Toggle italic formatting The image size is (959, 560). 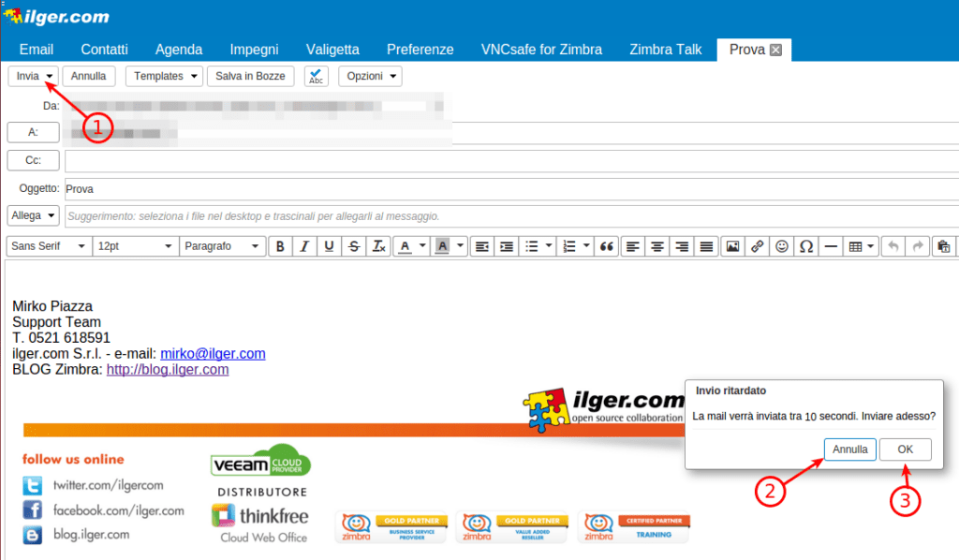[303, 245]
